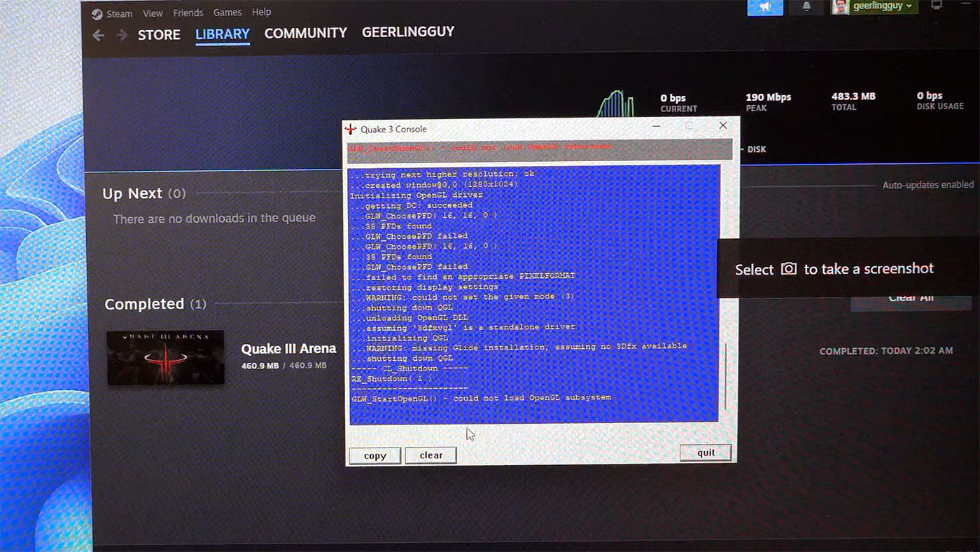Click the megaphone announcements icon
This screenshot has height=552, width=980.
pyautogui.click(x=765, y=7)
